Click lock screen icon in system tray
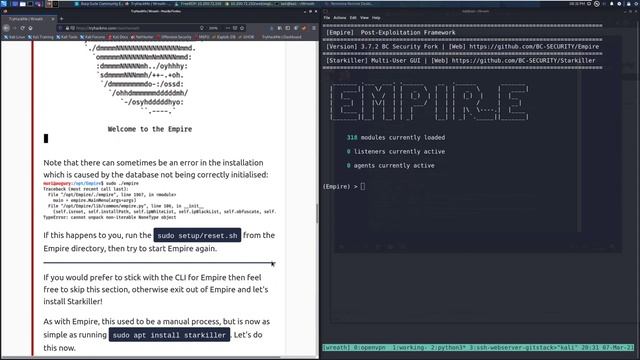 pyautogui.click(x=629, y=4)
